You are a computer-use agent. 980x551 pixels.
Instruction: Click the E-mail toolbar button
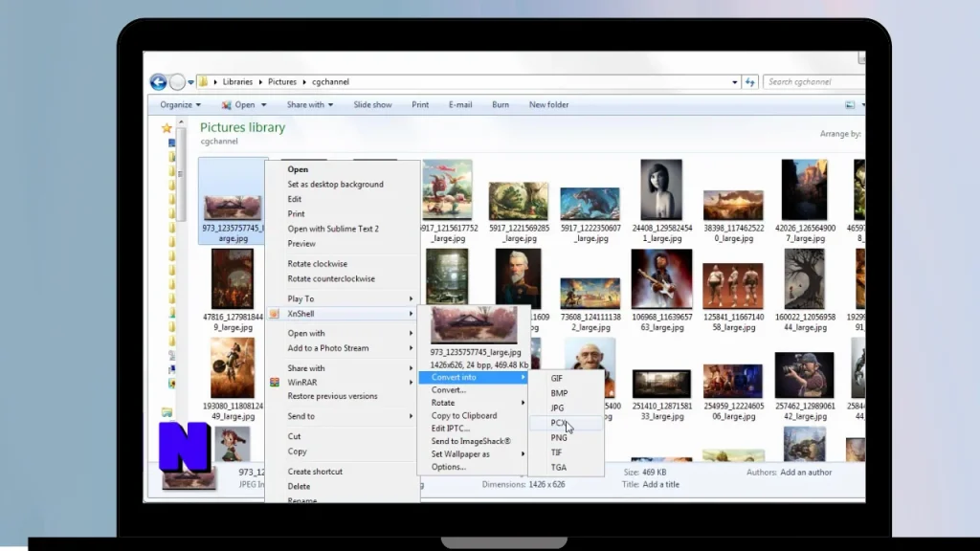click(x=460, y=105)
